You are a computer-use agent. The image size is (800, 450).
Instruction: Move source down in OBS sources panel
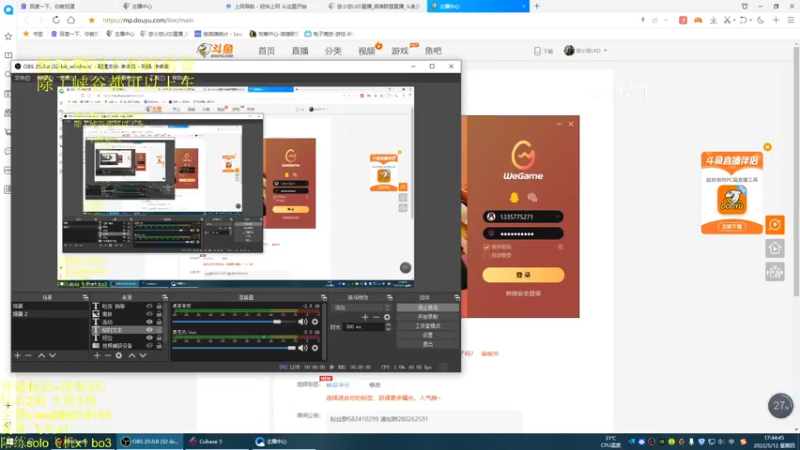click(x=143, y=355)
